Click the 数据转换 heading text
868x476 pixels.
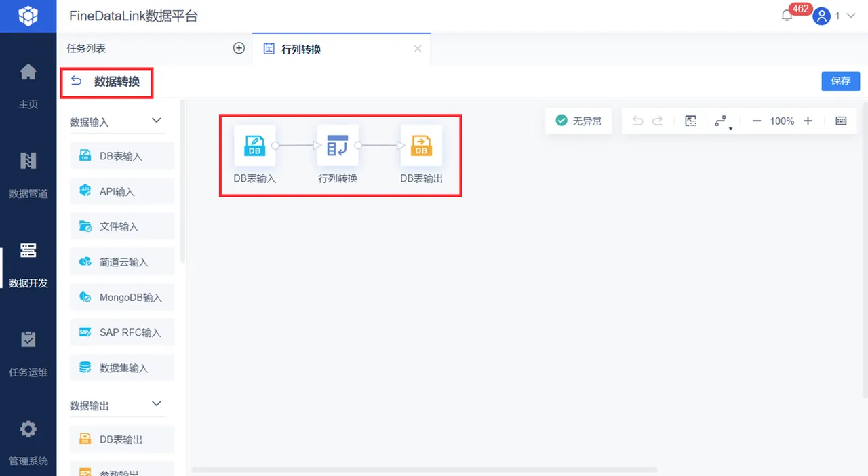click(x=117, y=81)
